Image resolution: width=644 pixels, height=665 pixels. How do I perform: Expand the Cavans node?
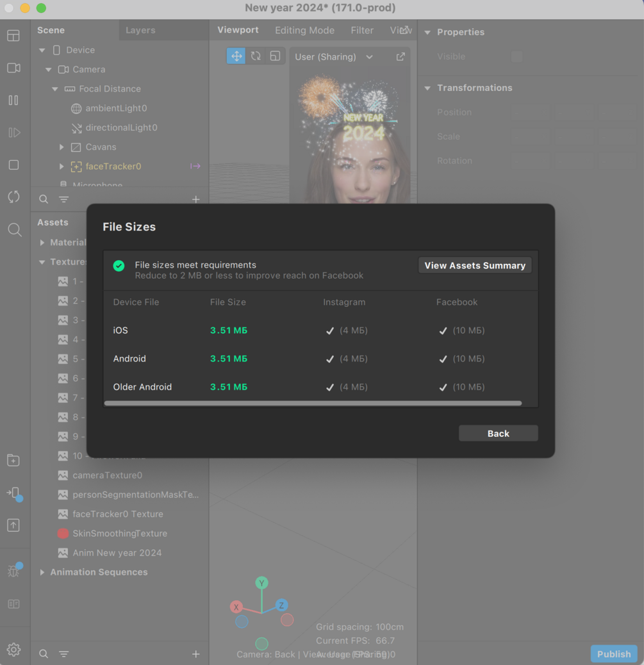pyautogui.click(x=62, y=147)
